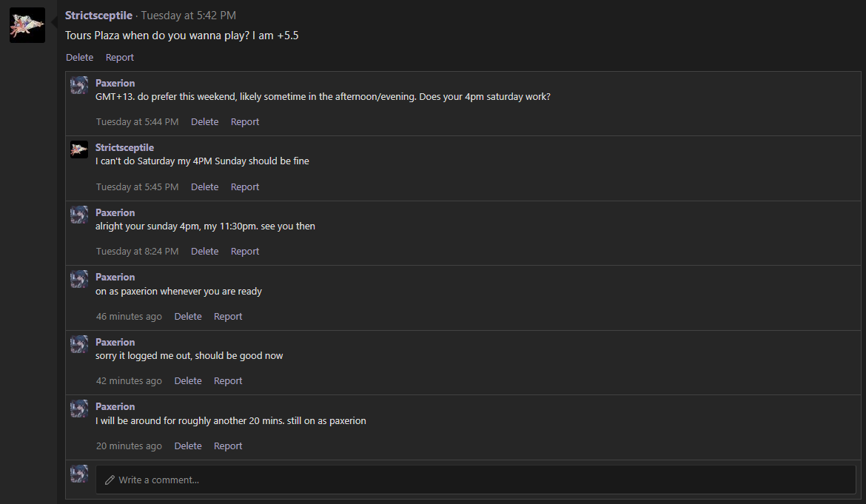Screen dimensions: 866x504
Task: Delete the comment from 42 minutes ago
Action: 188,381
